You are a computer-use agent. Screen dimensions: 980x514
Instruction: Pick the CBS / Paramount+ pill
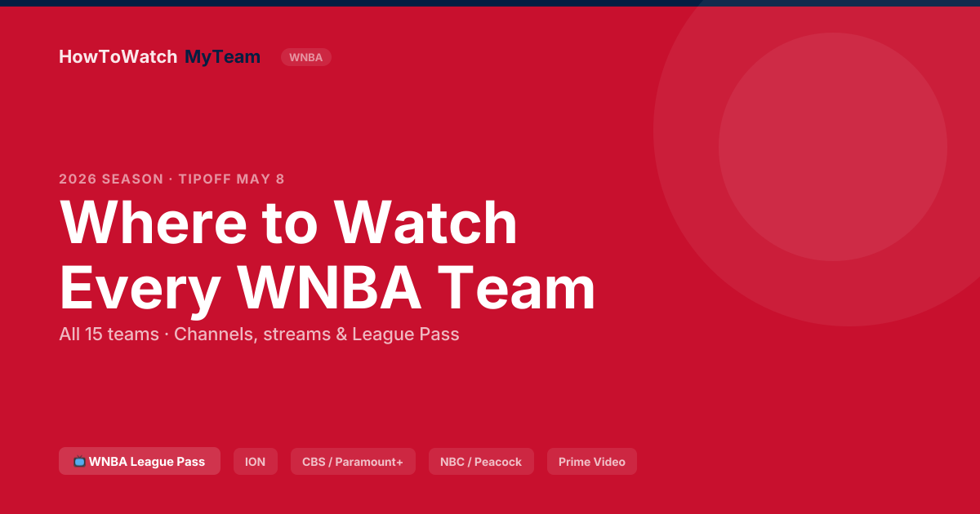click(353, 461)
